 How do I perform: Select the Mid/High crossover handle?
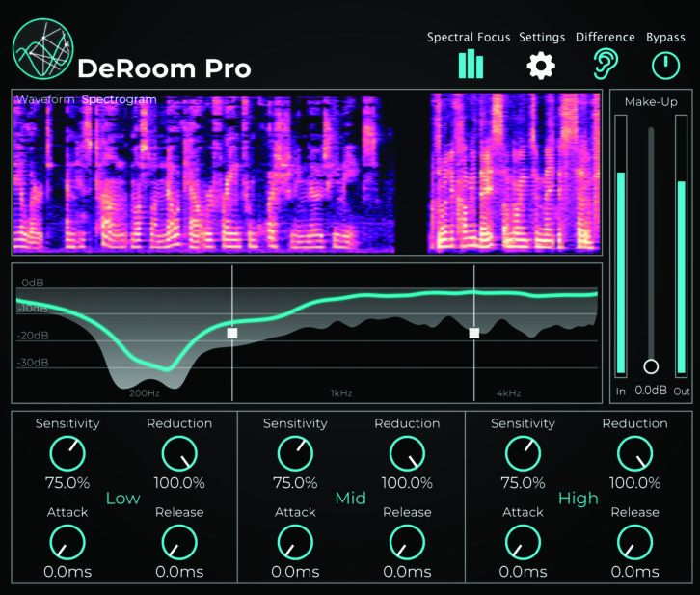coord(474,333)
